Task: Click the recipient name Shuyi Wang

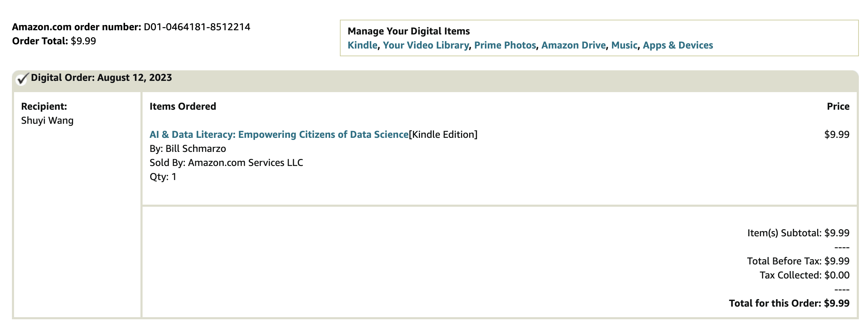Action: click(47, 120)
